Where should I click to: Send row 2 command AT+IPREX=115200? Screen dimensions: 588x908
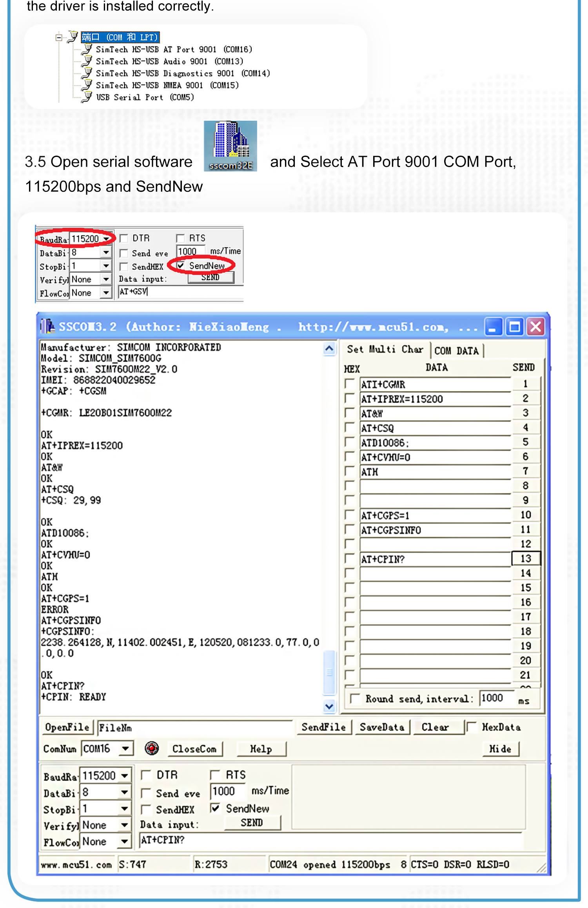[x=526, y=398]
